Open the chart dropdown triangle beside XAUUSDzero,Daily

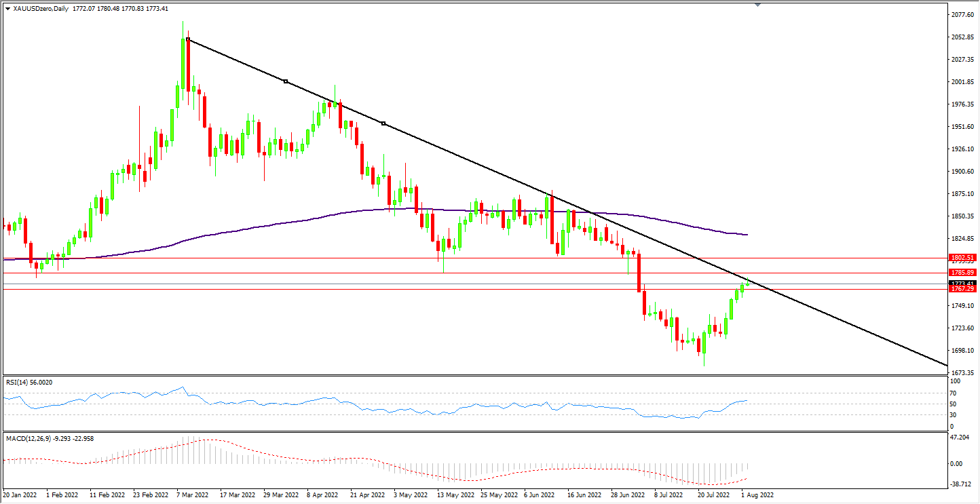[7, 8]
